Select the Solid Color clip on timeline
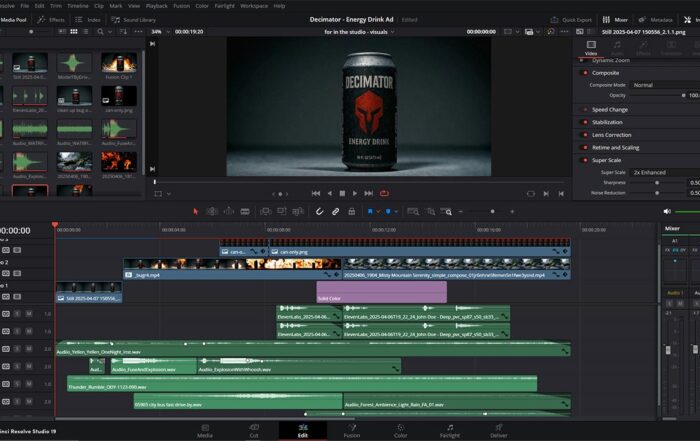This screenshot has height=441, width=700. 382,292
